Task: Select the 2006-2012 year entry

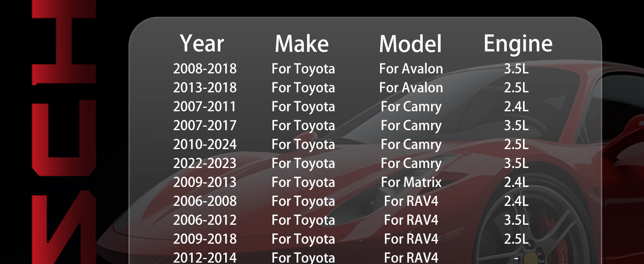Action: [205, 220]
